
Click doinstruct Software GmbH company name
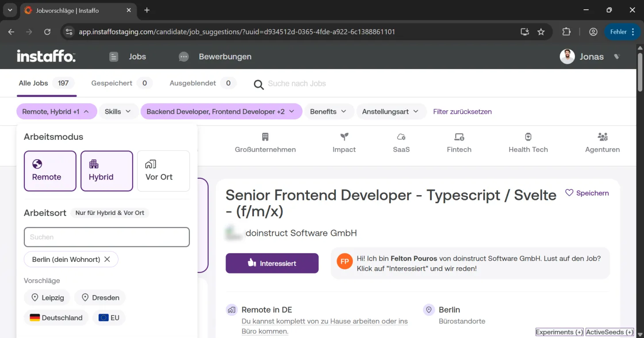[301, 233]
